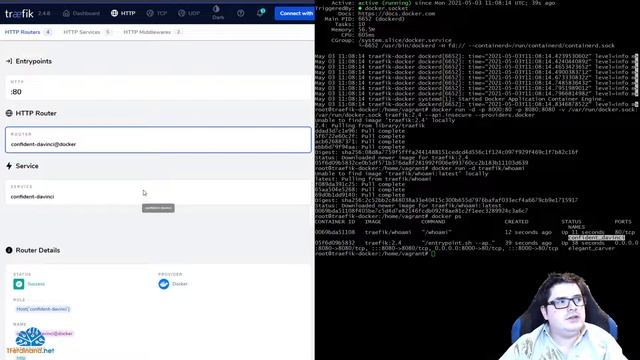Click the Connect with button
The width and height of the screenshot is (640, 360).
pos(295,13)
